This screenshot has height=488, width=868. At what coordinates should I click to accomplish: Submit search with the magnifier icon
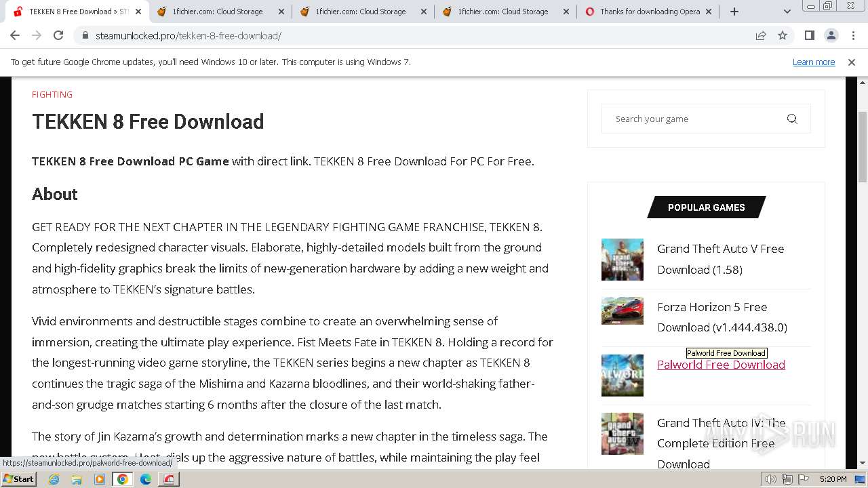[x=792, y=119]
